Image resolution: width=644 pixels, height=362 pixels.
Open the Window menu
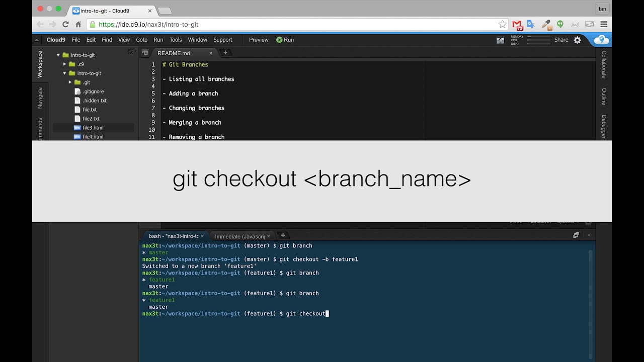(x=198, y=40)
